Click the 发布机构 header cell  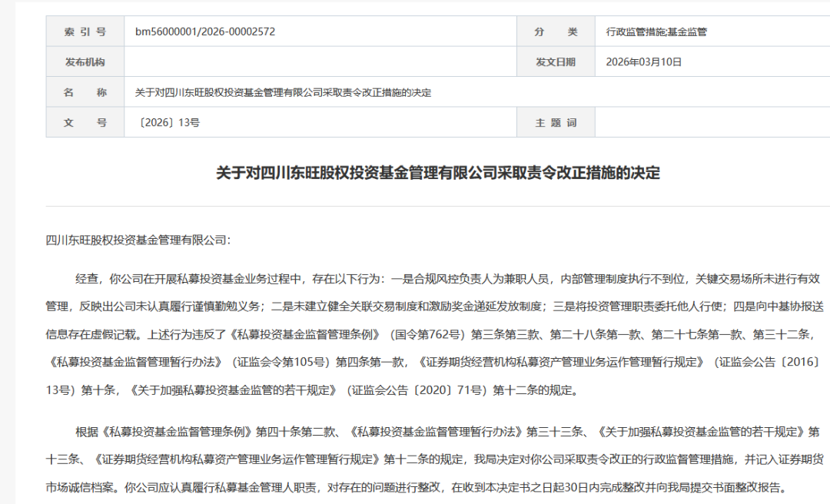coord(84,61)
